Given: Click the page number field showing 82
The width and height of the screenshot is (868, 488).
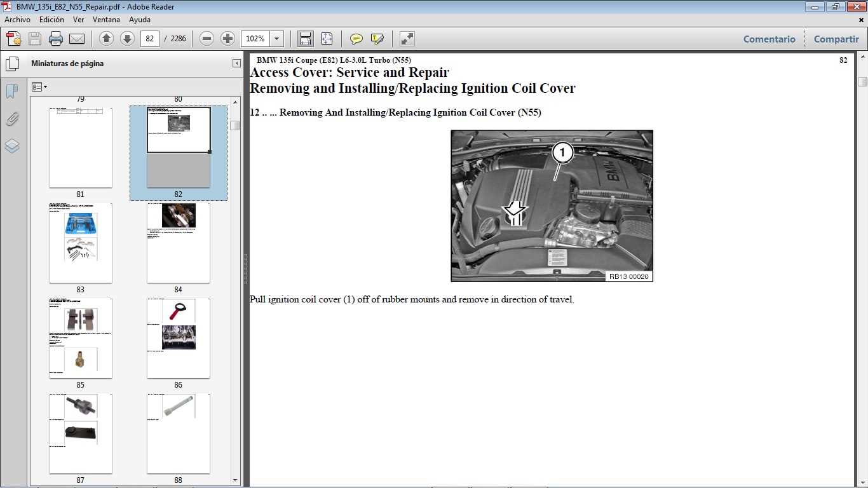Looking at the screenshot, I should point(149,39).
